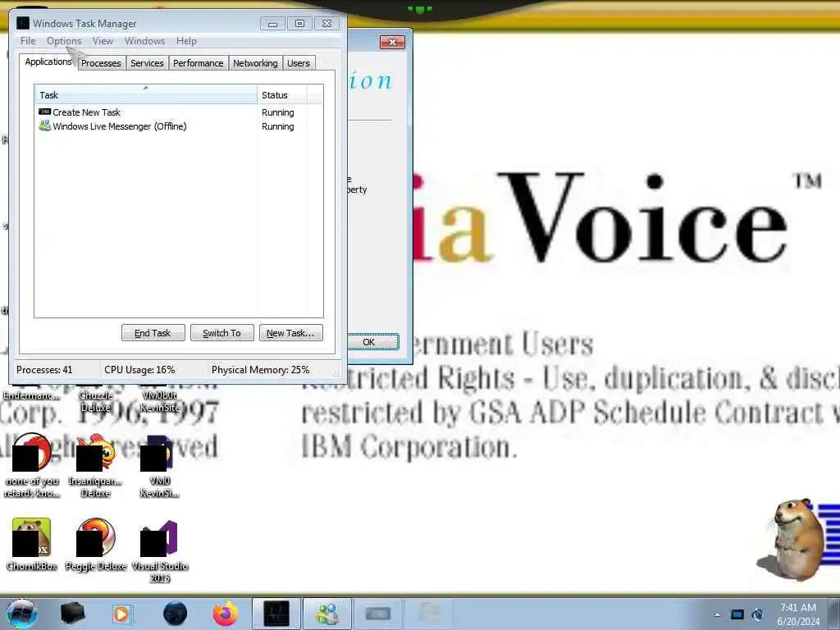Open the Options menu

[64, 41]
